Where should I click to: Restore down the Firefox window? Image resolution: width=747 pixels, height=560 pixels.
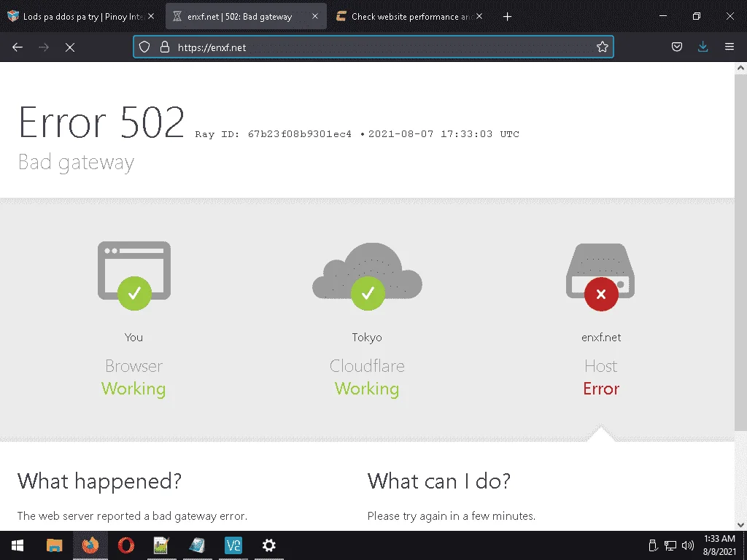click(x=697, y=16)
